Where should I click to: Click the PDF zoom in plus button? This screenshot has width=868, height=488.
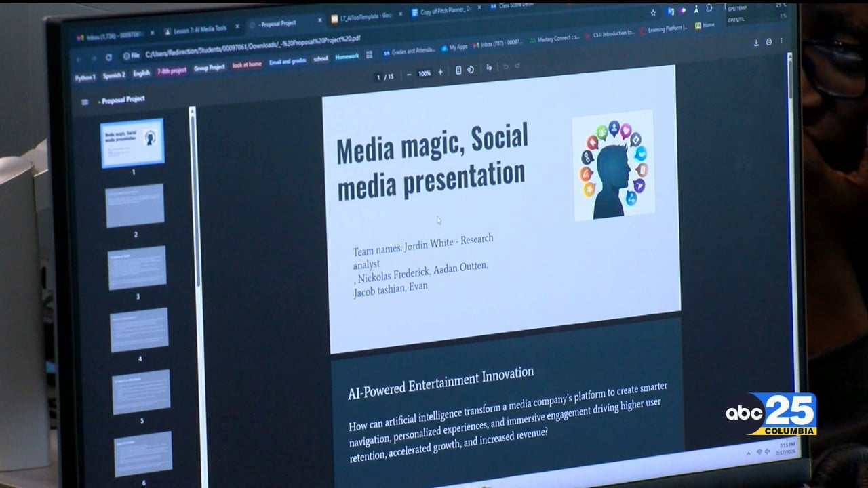click(440, 72)
